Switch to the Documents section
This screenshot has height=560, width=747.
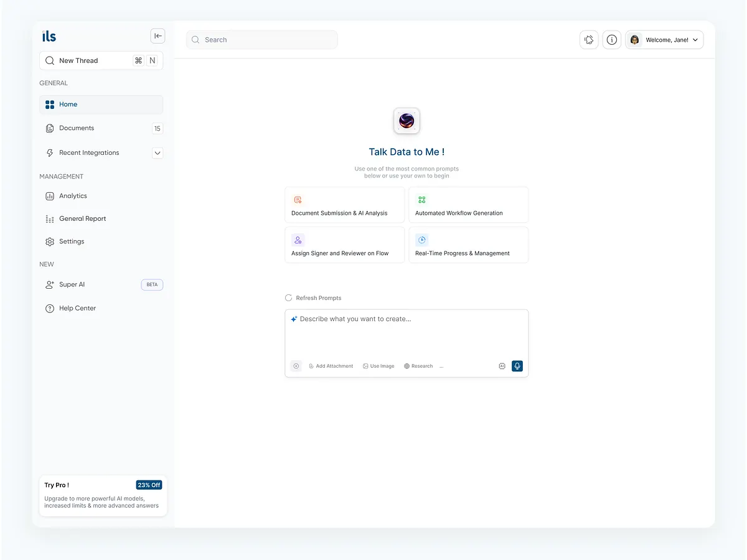(77, 128)
